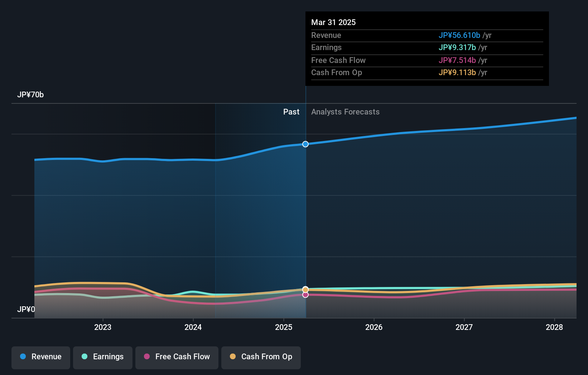The width and height of the screenshot is (588, 375).
Task: Click the Earnings row label in tooltip
Action: (x=326, y=47)
